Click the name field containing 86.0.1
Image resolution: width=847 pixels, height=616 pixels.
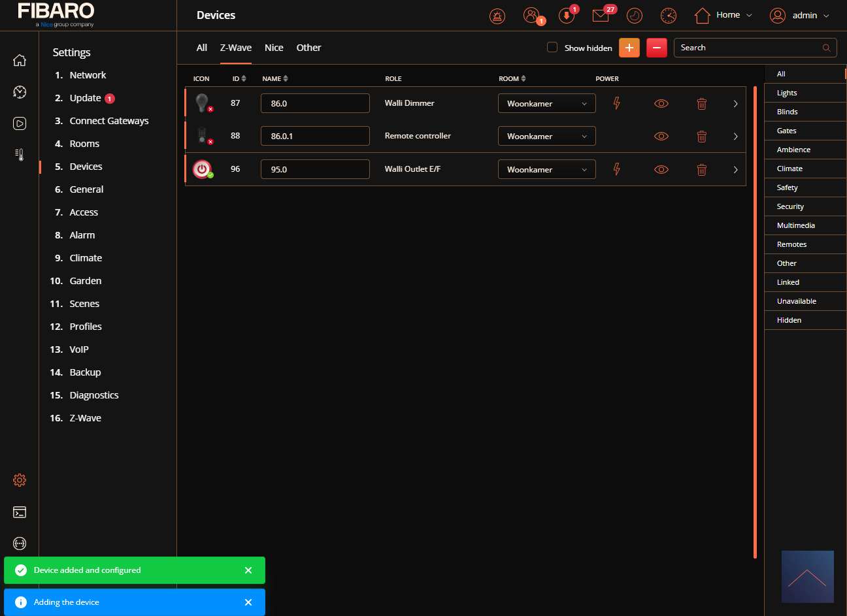click(x=315, y=136)
